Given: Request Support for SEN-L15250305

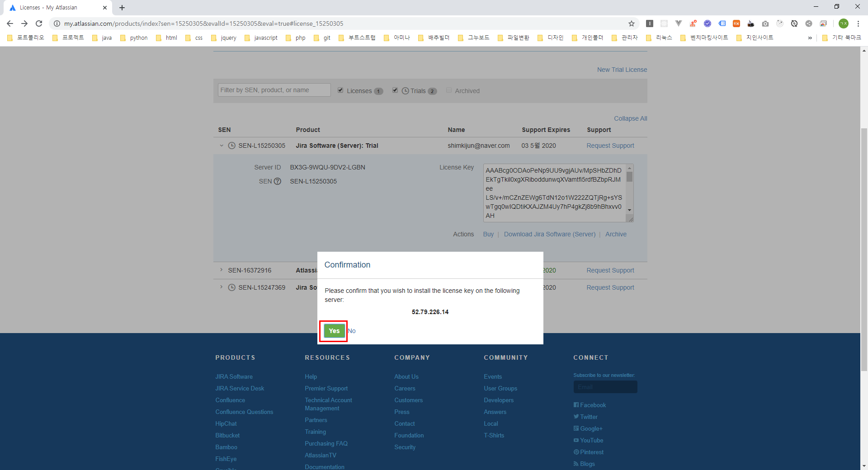Looking at the screenshot, I should [610, 146].
